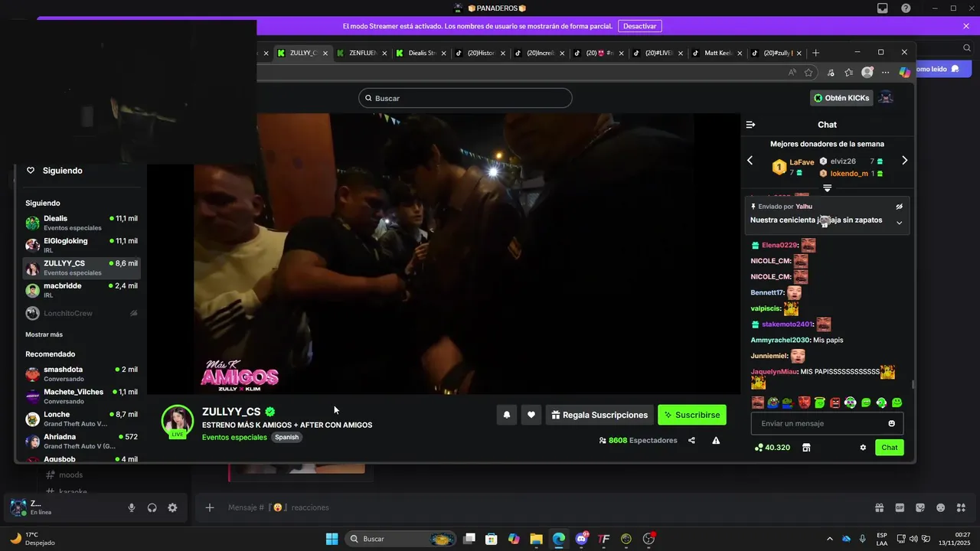Open the Kick points shop icon
This screenshot has width=980, height=551.
[x=806, y=448]
